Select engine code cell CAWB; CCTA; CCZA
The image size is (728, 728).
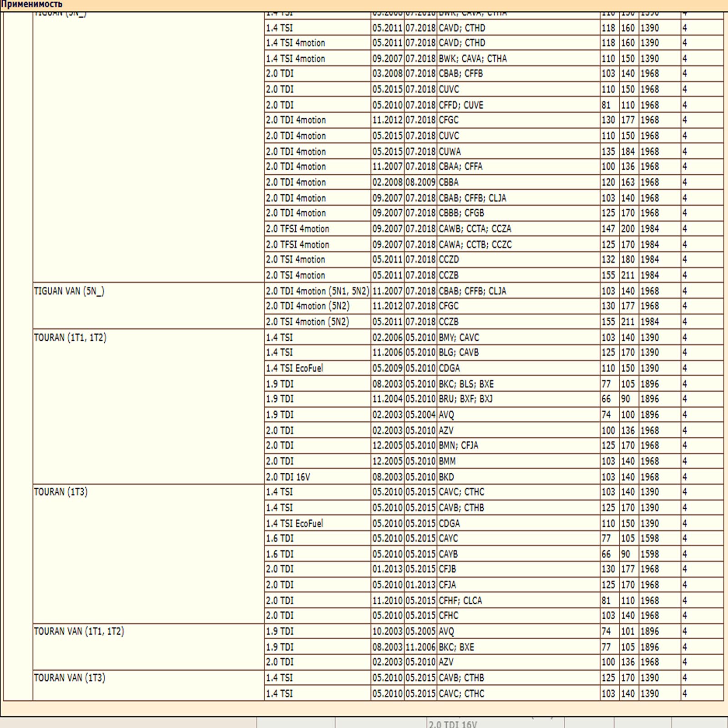tap(475, 229)
